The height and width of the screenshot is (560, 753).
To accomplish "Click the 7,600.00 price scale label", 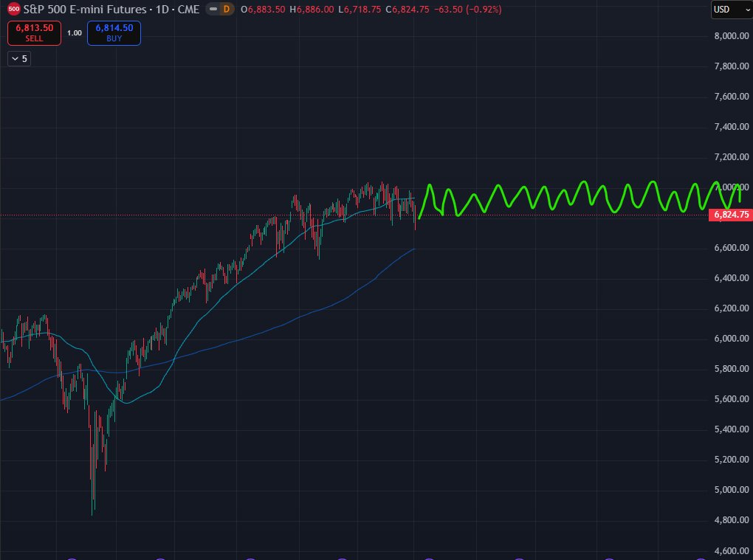I will pyautogui.click(x=732, y=97).
